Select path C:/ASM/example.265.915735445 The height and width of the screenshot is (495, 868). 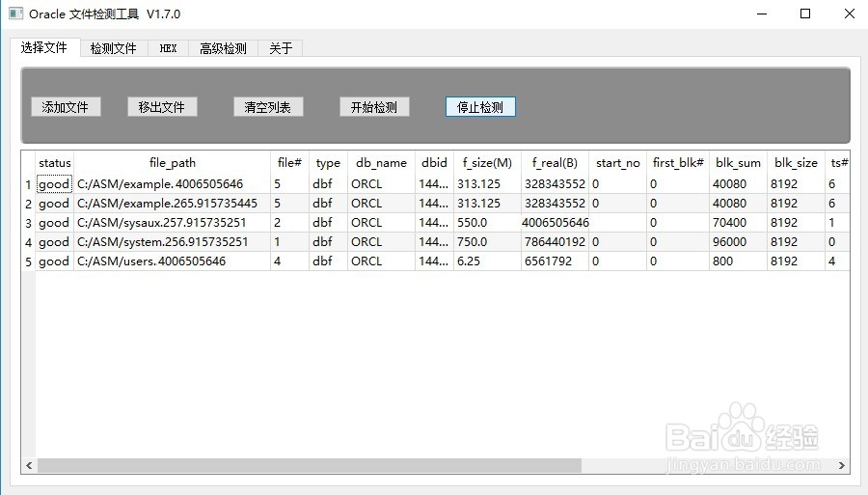pyautogui.click(x=167, y=204)
